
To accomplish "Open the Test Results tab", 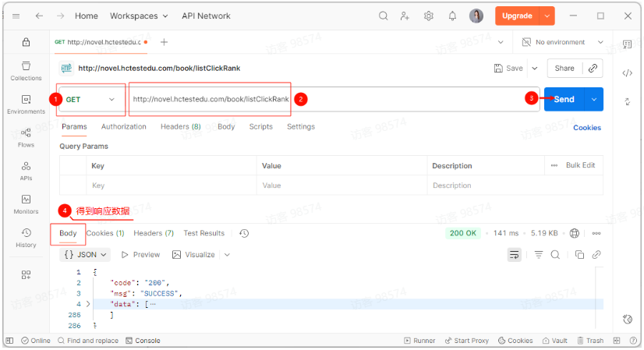I will click(x=204, y=233).
